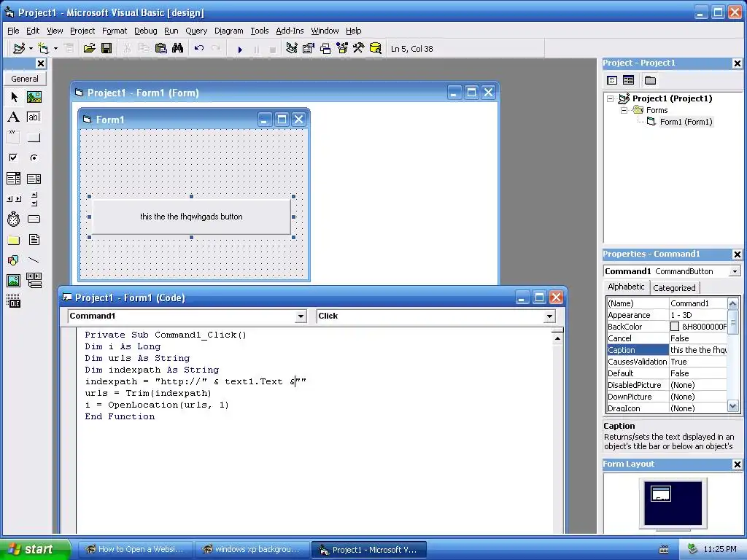747x560 pixels.
Task: Open the Debug menu
Action: (145, 31)
